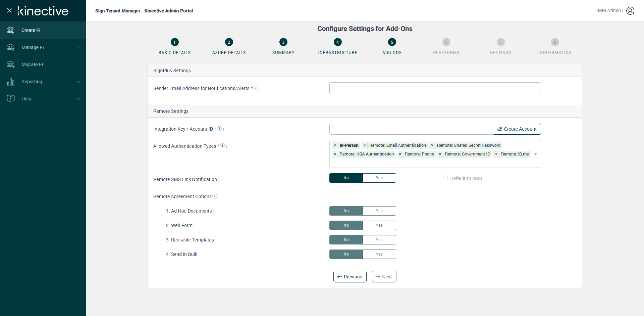Remove Remote: Email Authentication tag
This screenshot has width=644, height=316.
[365, 145]
